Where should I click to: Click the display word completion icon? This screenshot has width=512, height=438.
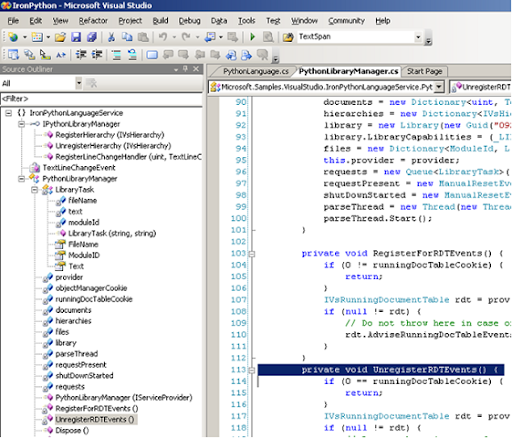[61, 54]
